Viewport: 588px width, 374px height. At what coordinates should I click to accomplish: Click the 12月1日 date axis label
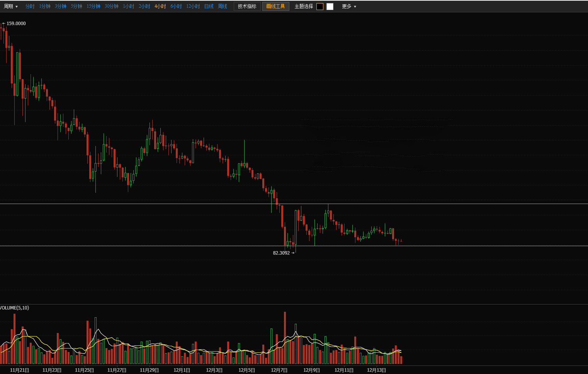coord(182,370)
